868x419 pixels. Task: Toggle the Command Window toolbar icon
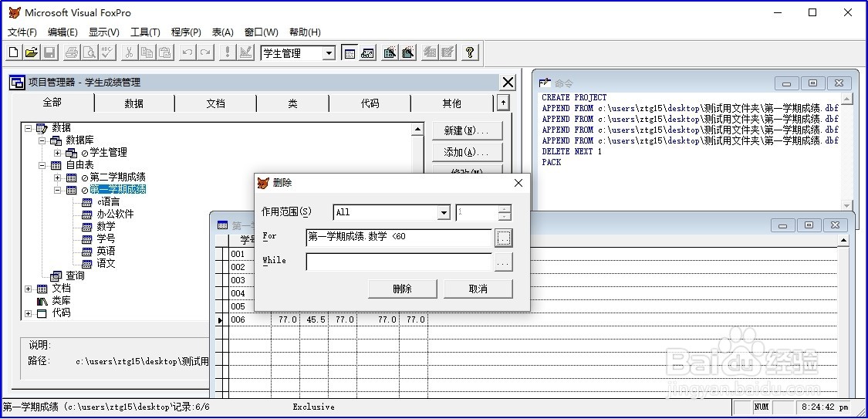350,52
